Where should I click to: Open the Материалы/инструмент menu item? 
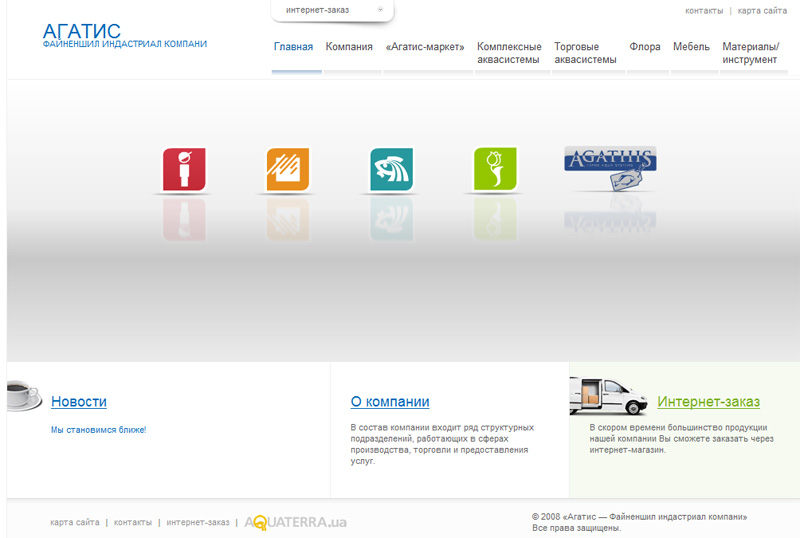pyautogui.click(x=750, y=53)
